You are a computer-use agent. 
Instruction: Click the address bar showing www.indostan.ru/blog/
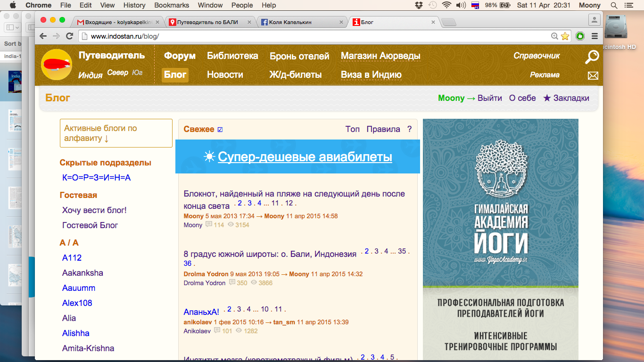[311, 36]
